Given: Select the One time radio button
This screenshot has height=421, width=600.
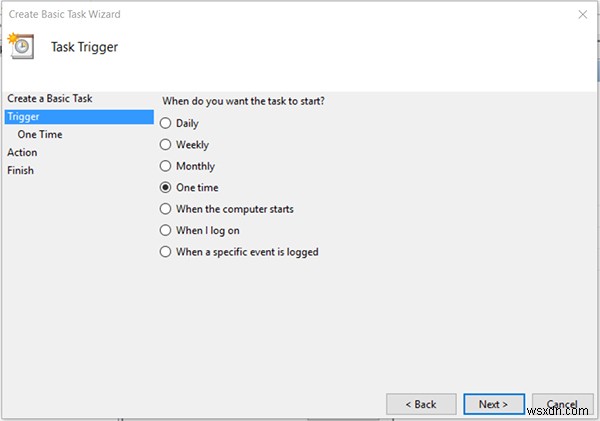Looking at the screenshot, I should tap(166, 188).
